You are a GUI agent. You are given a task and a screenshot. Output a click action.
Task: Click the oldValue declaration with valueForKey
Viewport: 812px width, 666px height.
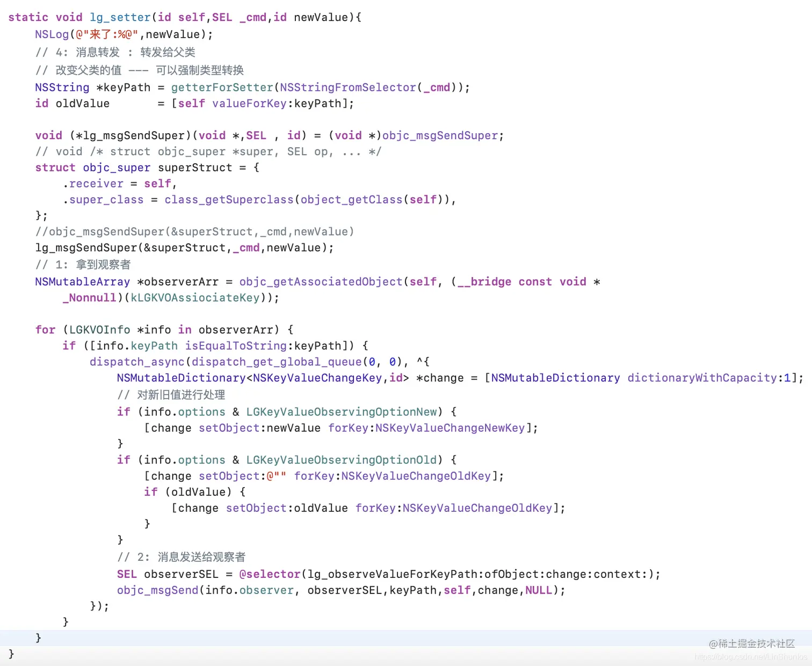[x=194, y=103]
